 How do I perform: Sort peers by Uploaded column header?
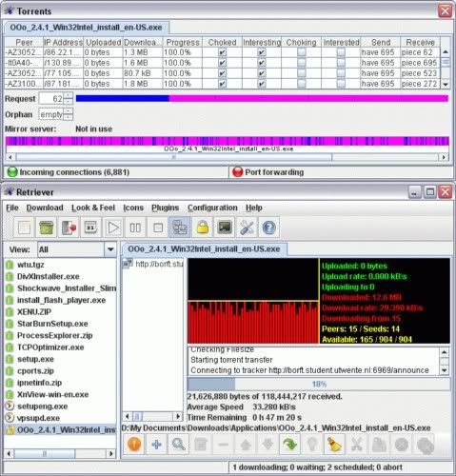coord(103,42)
